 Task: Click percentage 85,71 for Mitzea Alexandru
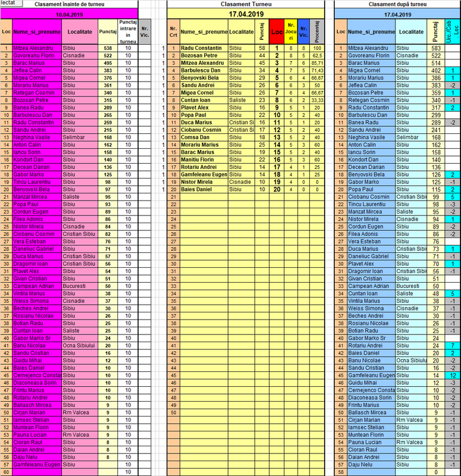pos(317,63)
